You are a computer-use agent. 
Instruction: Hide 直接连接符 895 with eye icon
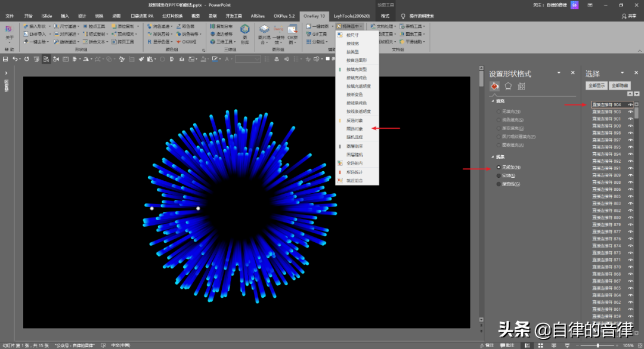pyautogui.click(x=630, y=147)
